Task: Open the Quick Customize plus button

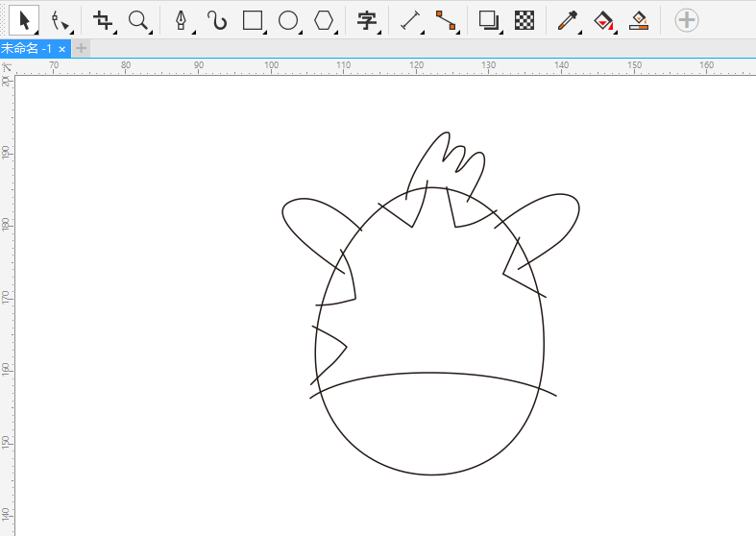Action: pyautogui.click(x=687, y=20)
